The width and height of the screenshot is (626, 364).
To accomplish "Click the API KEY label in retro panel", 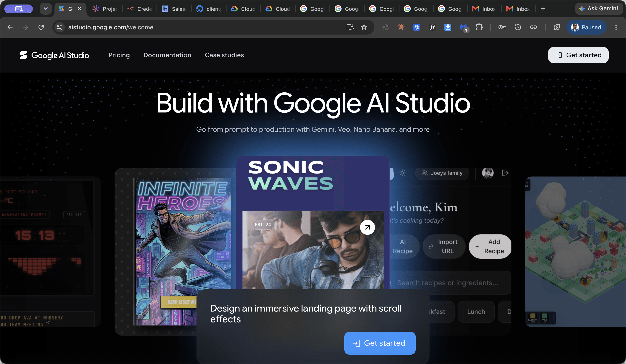I will point(74,214).
